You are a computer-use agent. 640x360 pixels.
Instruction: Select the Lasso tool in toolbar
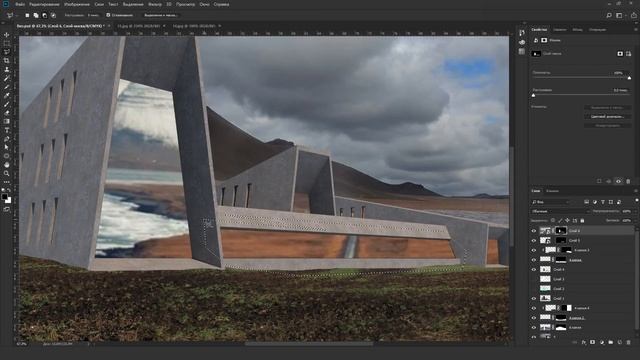tap(7, 52)
